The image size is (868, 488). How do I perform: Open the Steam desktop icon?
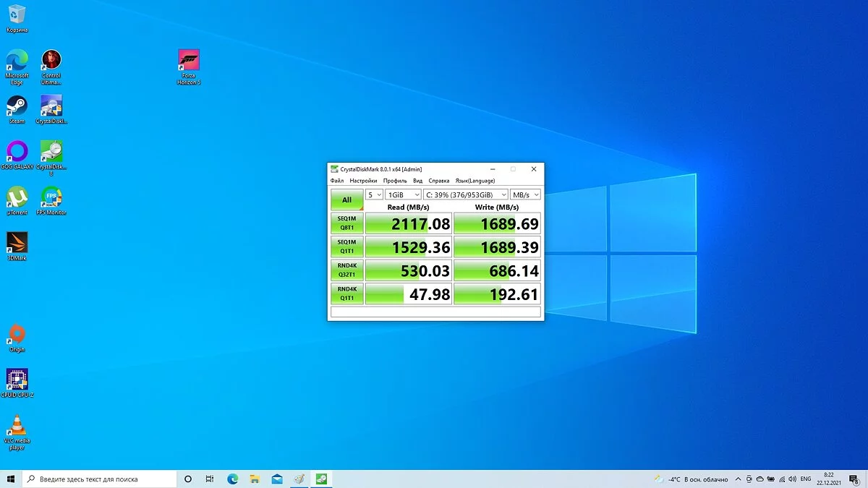pyautogui.click(x=17, y=106)
